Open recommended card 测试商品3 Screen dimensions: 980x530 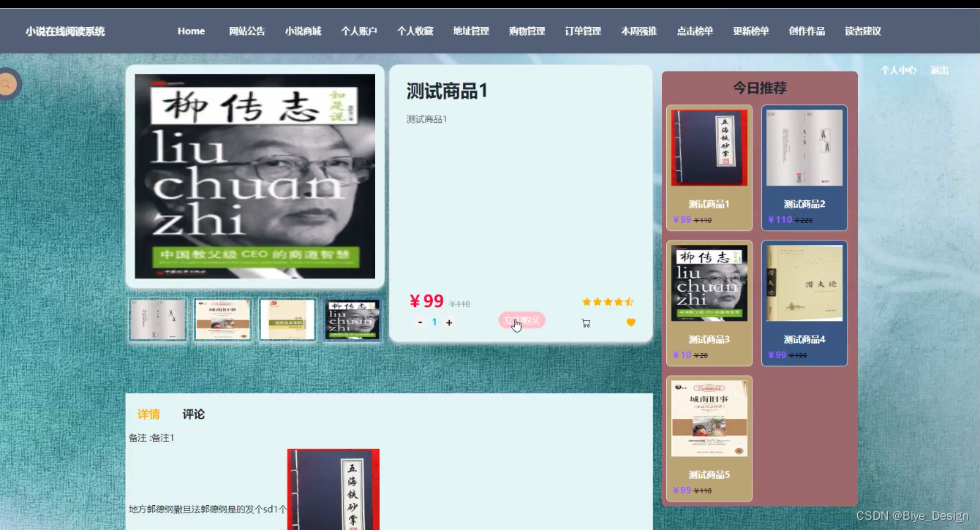click(x=709, y=303)
